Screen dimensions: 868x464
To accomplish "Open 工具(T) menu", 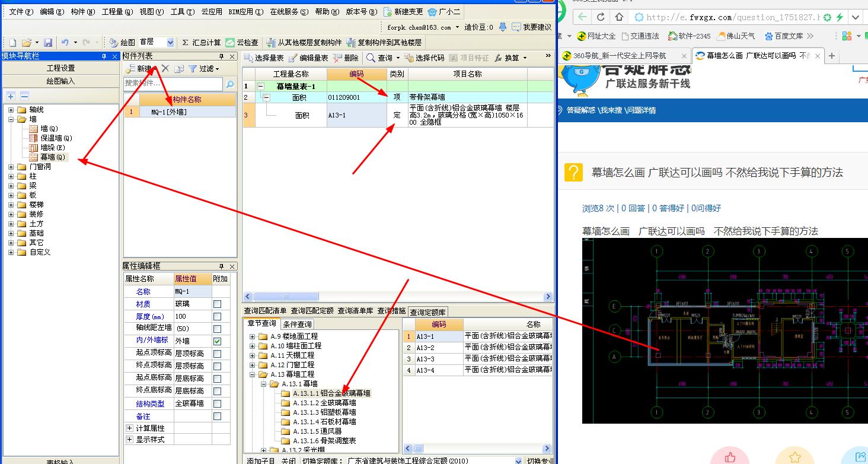I will pos(182,12).
